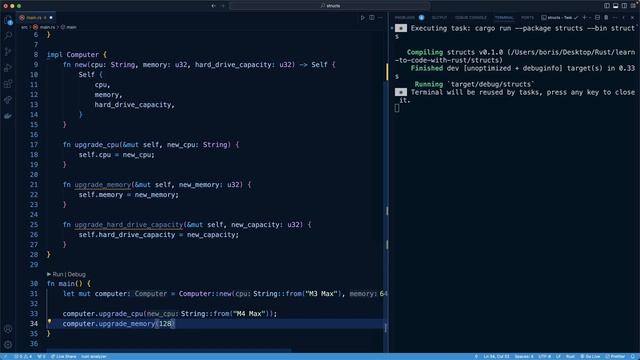Go forward using the navigation arrow
The image size is (640, 360).
[223, 6]
